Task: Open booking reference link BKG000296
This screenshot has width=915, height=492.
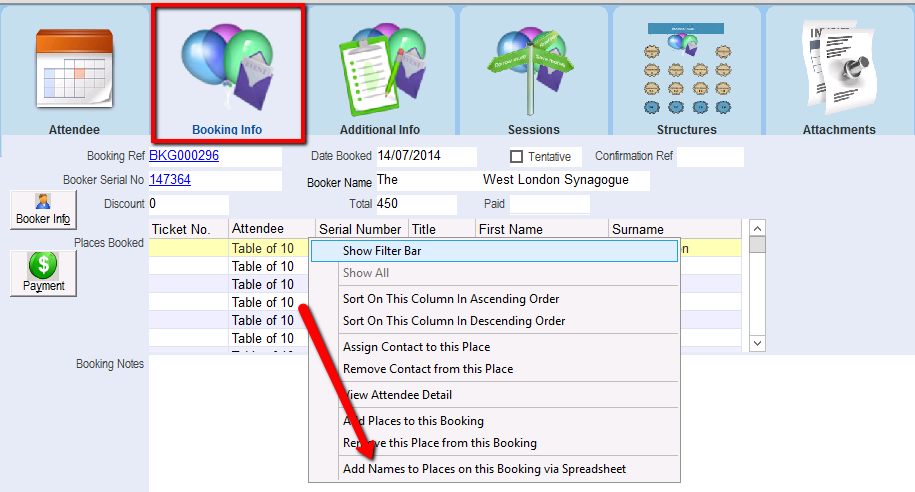Action: (x=184, y=156)
